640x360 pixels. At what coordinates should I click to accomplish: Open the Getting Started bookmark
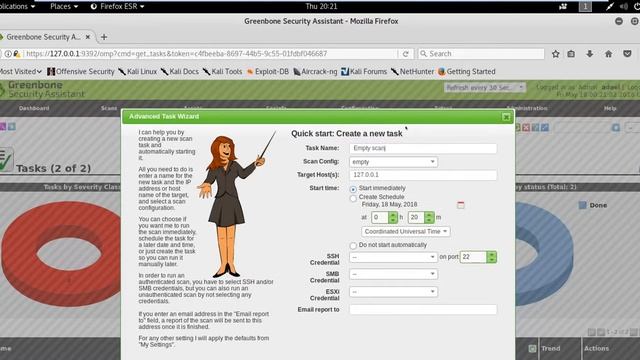tap(467, 72)
